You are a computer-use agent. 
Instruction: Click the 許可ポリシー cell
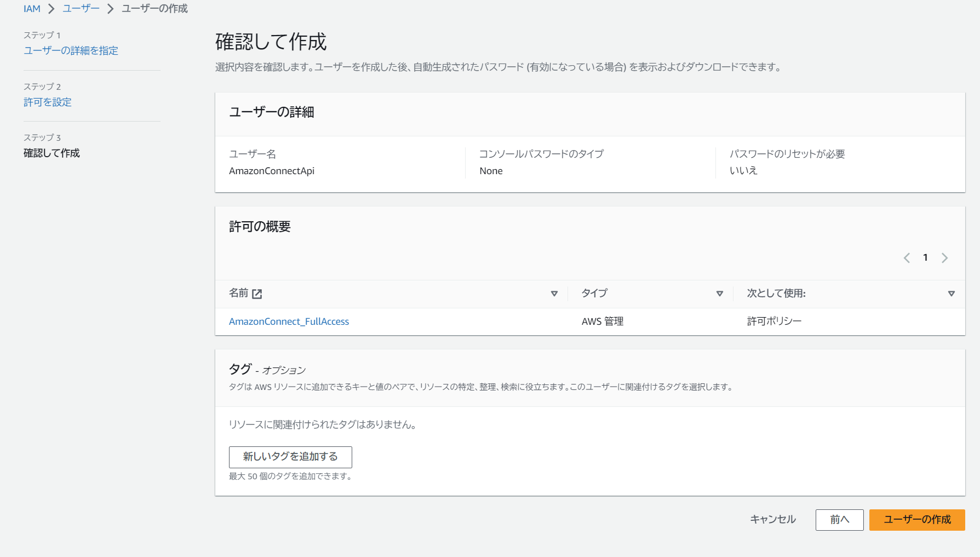(x=774, y=321)
